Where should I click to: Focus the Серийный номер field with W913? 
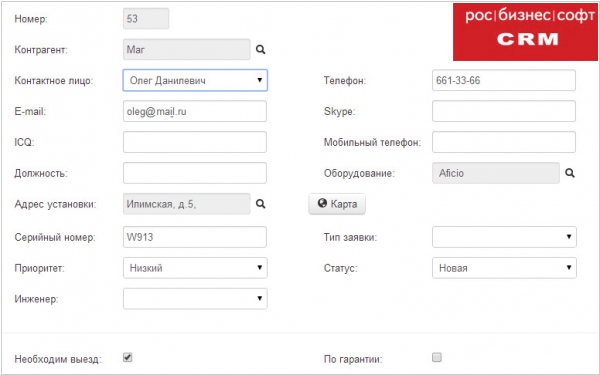[x=195, y=237]
